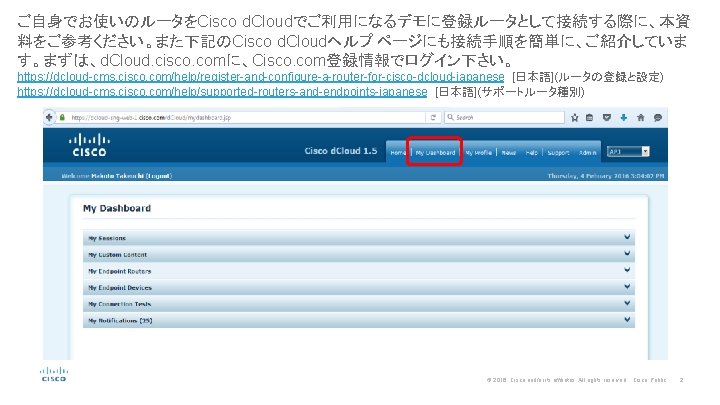Open downloads with the blue arrow icon
Screen dimensions: 720x405
coord(624,118)
